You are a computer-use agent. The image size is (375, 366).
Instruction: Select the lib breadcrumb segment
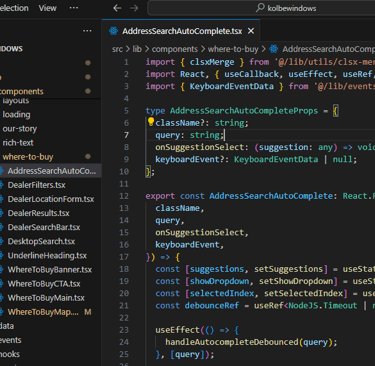[x=137, y=49]
